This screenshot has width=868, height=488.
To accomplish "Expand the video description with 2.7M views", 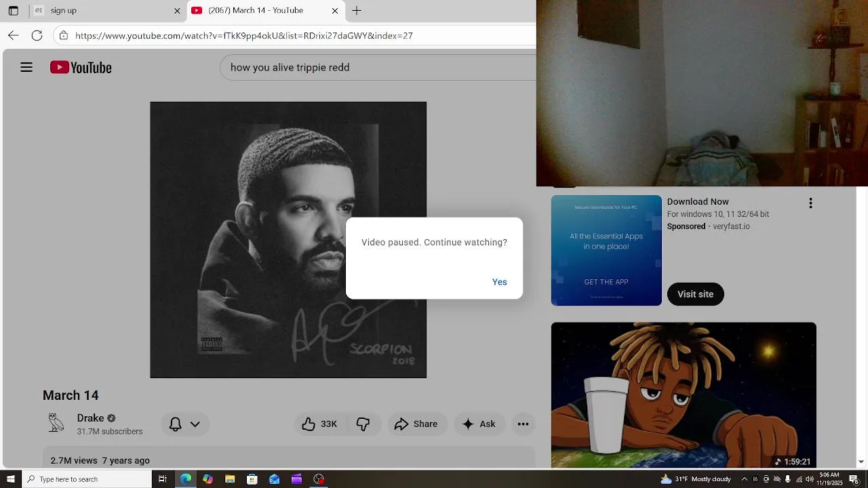I will pyautogui.click(x=289, y=459).
